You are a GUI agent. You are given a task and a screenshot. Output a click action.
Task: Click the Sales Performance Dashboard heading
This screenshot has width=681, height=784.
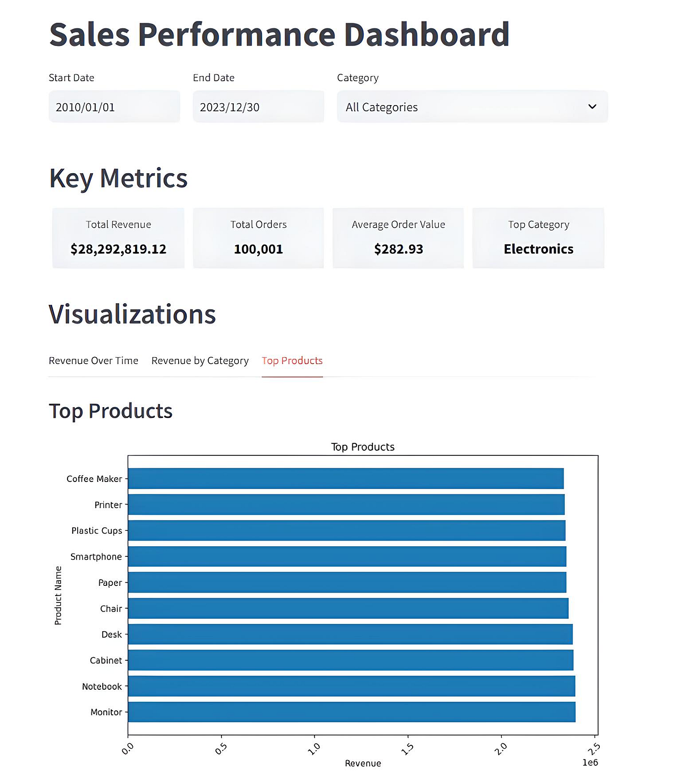279,34
